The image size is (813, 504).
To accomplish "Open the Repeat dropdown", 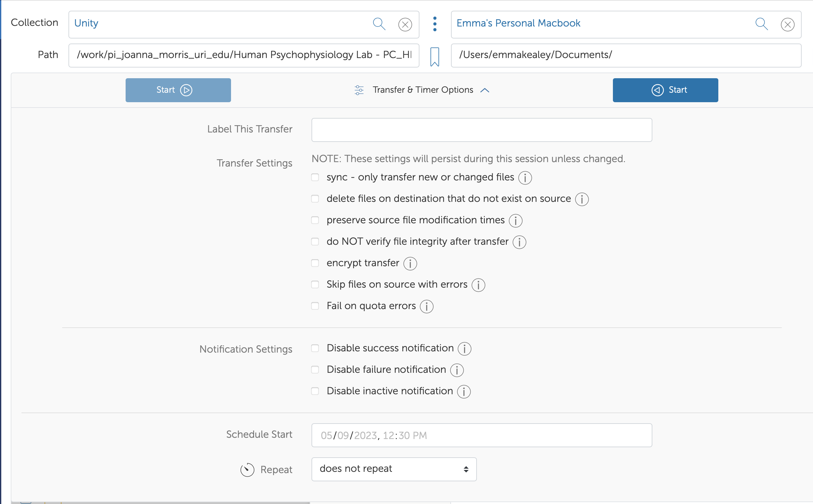I will click(394, 469).
